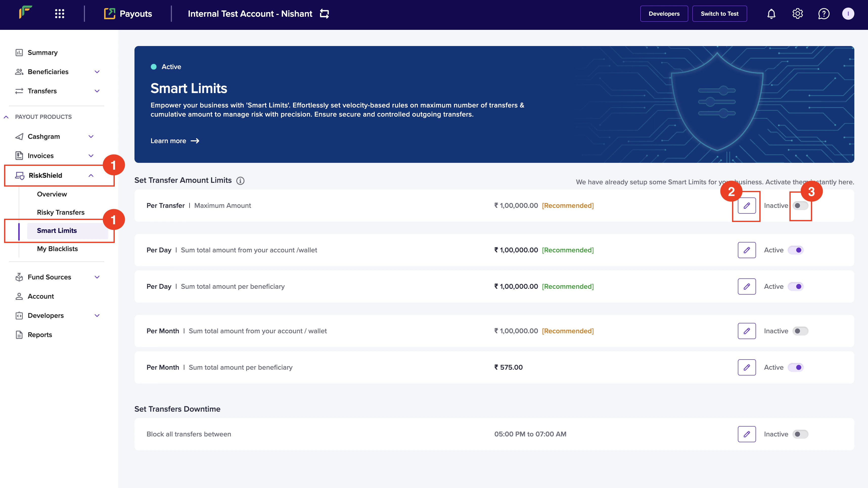Collapse the RiskShield sidebar section

tap(91, 175)
